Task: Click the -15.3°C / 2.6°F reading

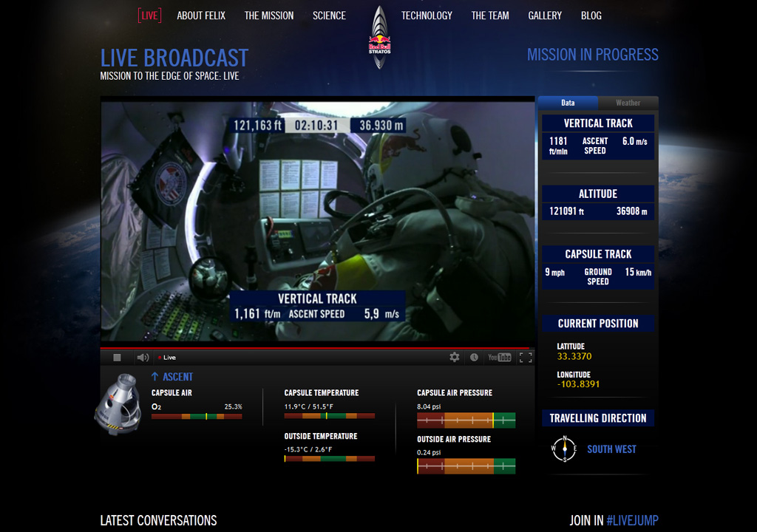Action: click(x=308, y=449)
